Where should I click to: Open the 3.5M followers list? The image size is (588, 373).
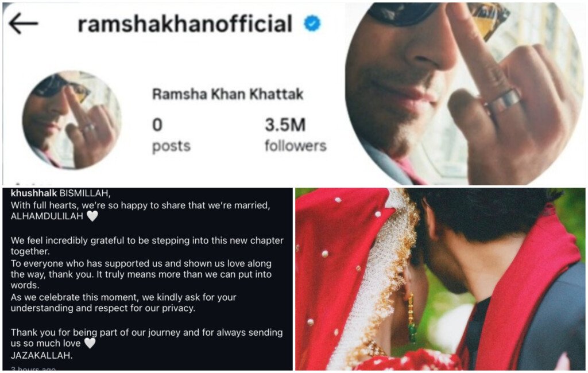point(296,135)
